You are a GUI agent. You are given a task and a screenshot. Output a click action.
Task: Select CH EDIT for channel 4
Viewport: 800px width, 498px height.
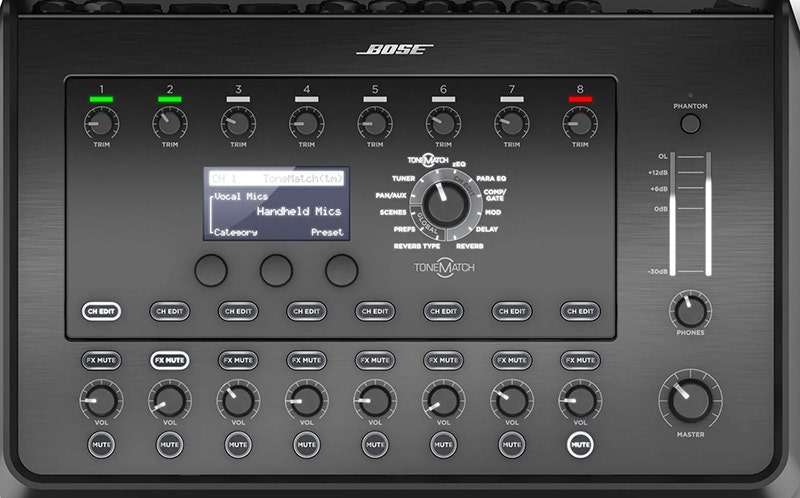[307, 311]
